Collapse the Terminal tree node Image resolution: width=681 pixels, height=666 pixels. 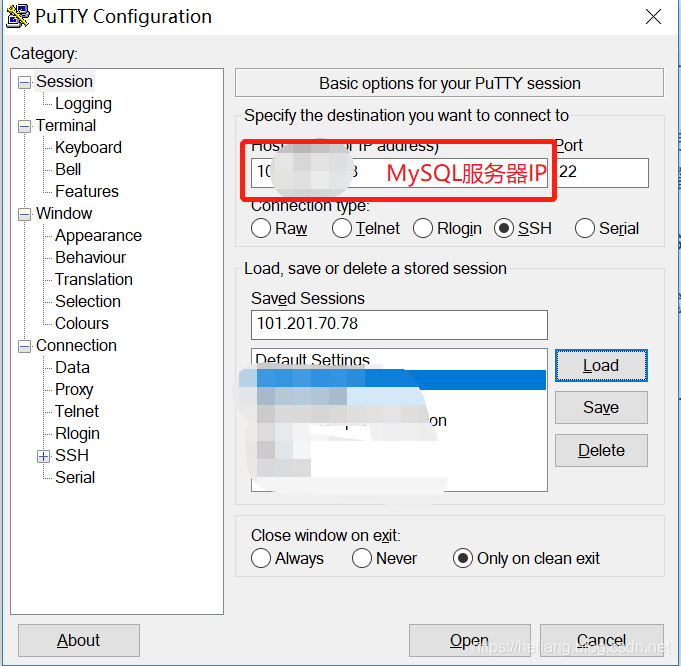click(25, 126)
